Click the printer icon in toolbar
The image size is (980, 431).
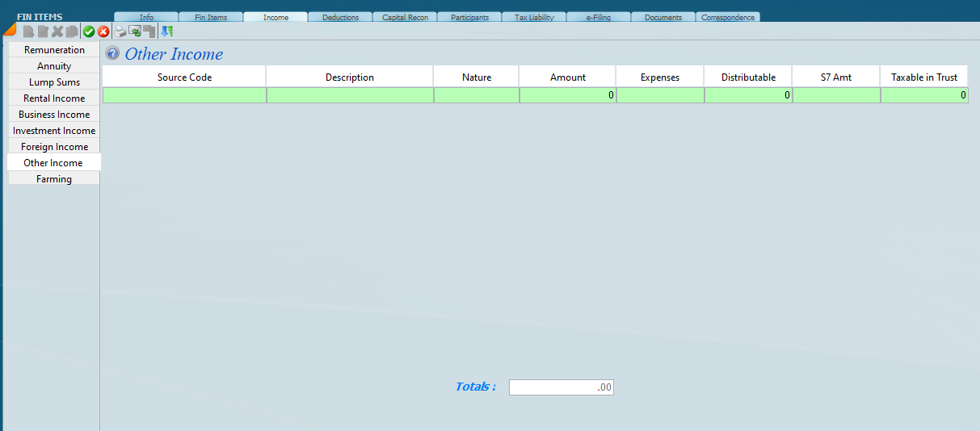120,31
